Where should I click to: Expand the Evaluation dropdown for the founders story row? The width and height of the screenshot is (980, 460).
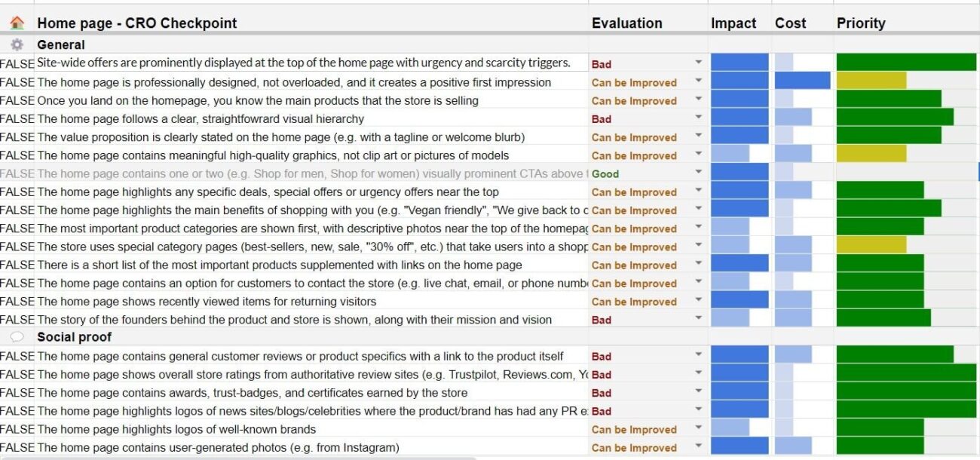(x=698, y=320)
